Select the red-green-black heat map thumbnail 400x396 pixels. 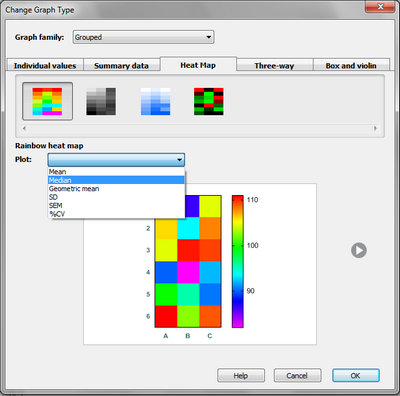(209, 101)
